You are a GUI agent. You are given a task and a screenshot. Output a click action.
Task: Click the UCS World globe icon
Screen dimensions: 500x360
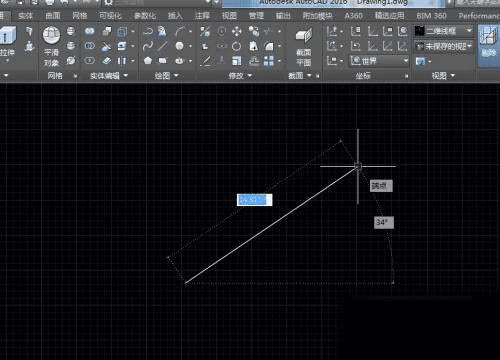click(x=403, y=32)
